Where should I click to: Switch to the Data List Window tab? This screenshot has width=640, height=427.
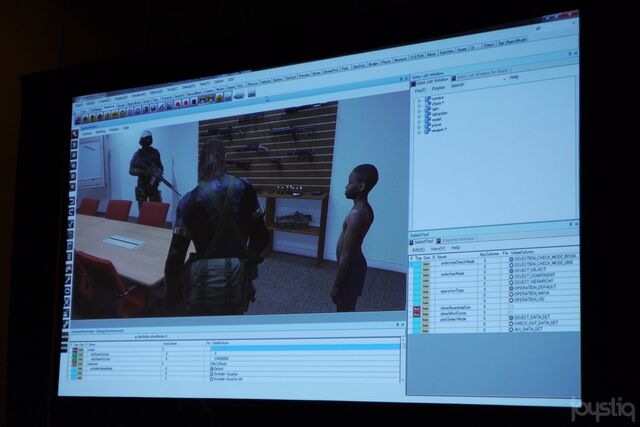tap(430, 82)
